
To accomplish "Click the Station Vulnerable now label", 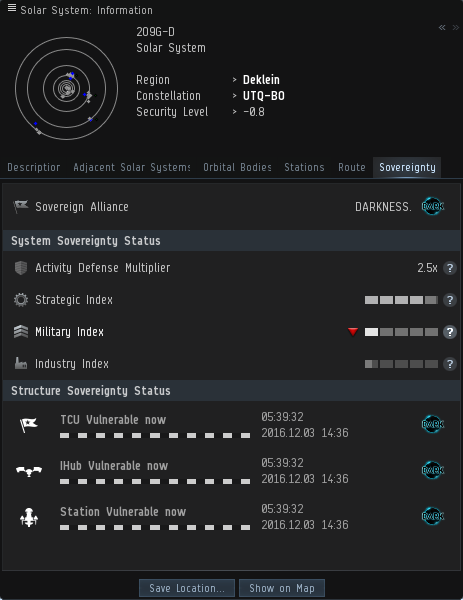I will coord(123,512).
